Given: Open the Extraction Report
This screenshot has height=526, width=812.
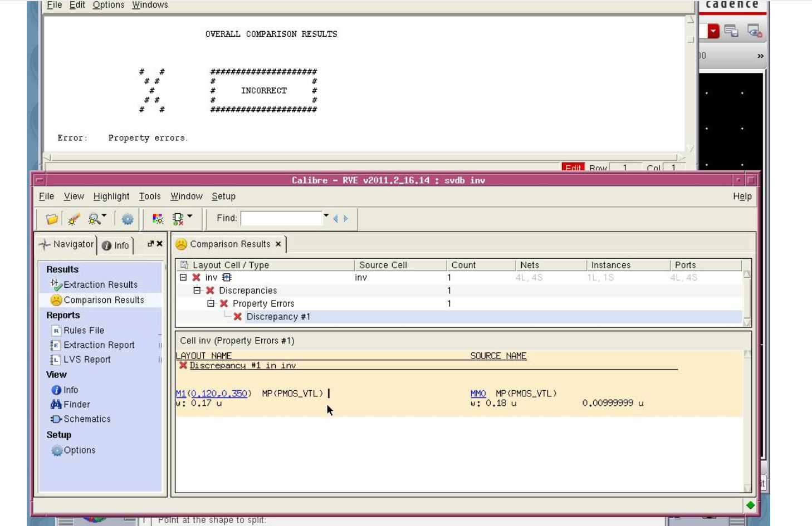Looking at the screenshot, I should coord(93,345).
